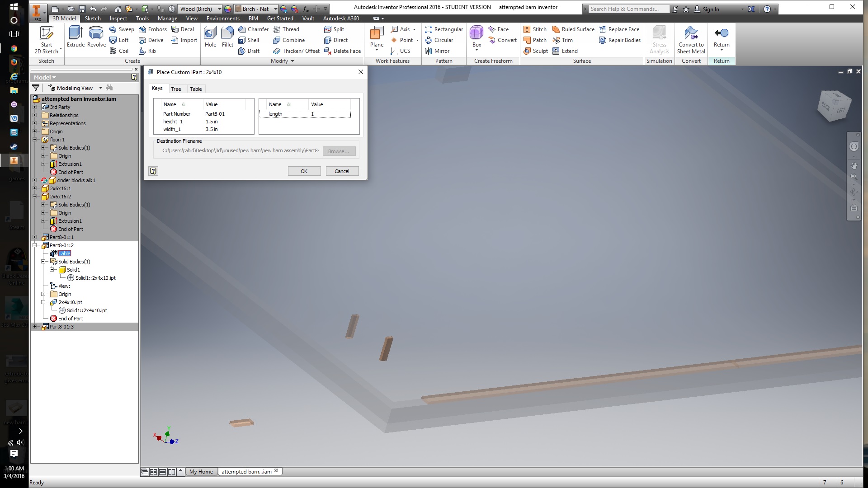Expand the Relationships tree node
The image size is (868, 488).
[36, 115]
